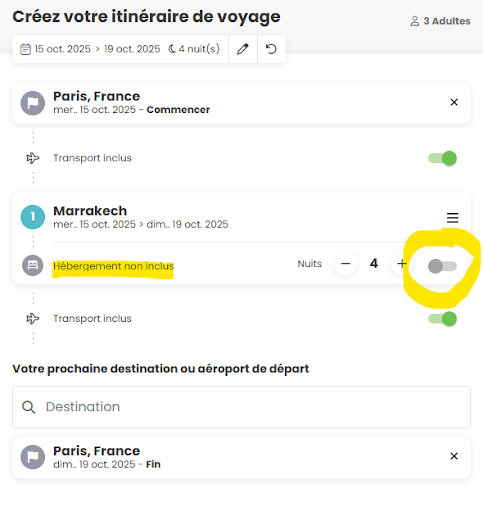Click the Destination search field

[x=241, y=407]
